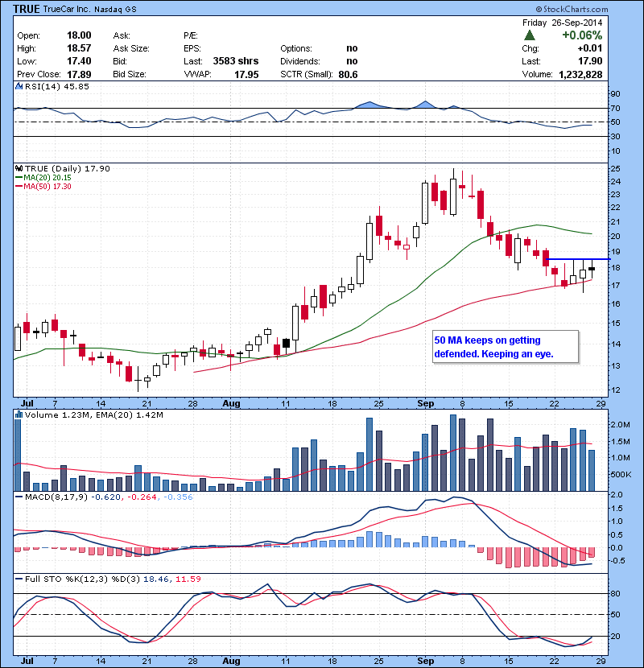Click the date Friday 26-Sep-2014
The image size is (644, 668).
[562, 23]
